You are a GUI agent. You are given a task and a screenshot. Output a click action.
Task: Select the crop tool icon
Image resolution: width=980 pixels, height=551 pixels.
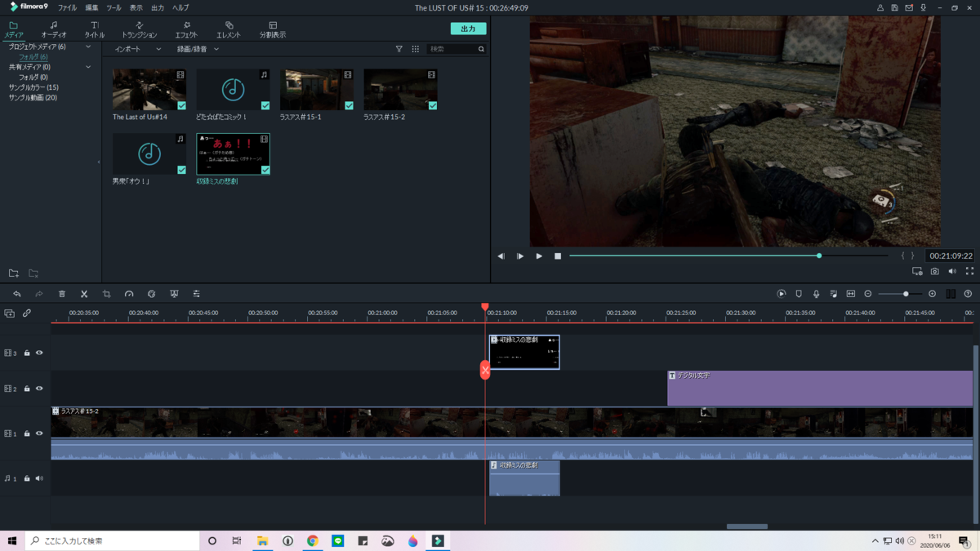pos(106,294)
